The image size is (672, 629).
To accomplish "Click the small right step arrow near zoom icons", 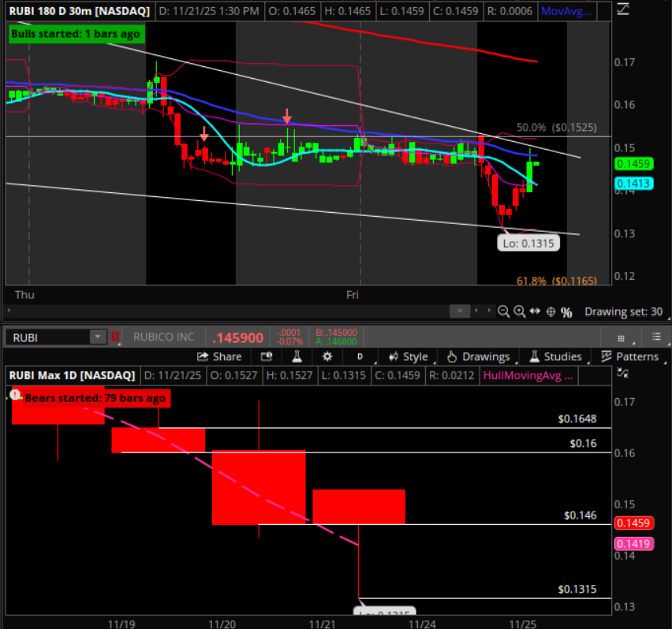I will coord(489,311).
